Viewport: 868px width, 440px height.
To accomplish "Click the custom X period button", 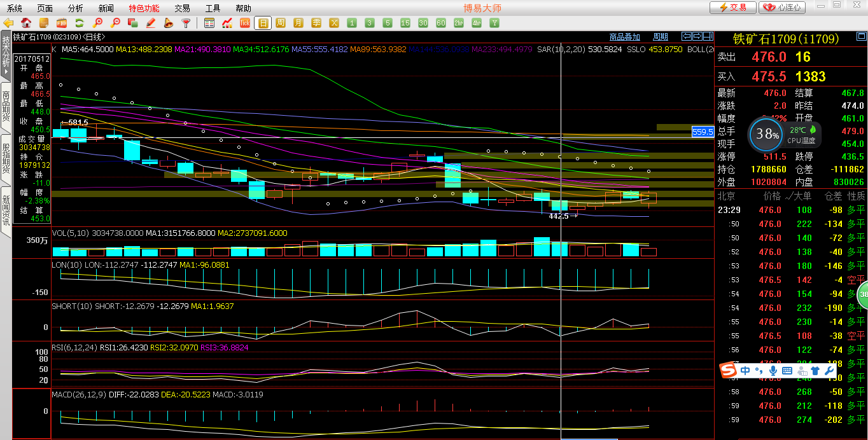I will [334, 23].
